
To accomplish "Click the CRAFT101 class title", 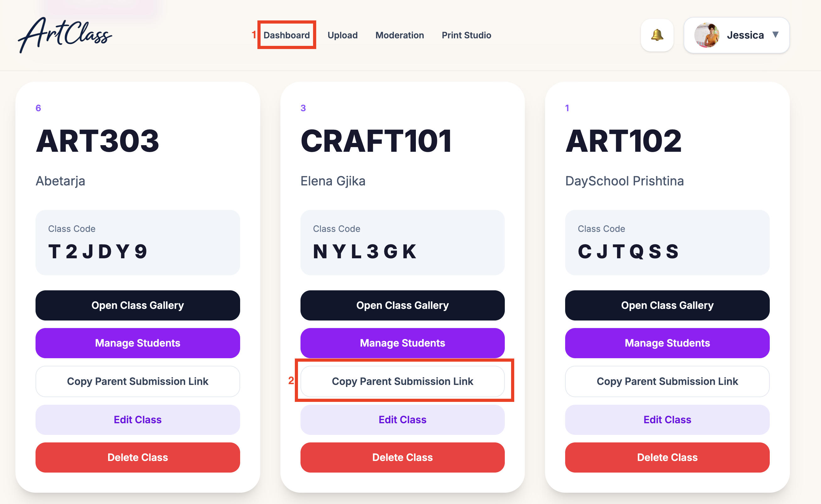I will (376, 141).
